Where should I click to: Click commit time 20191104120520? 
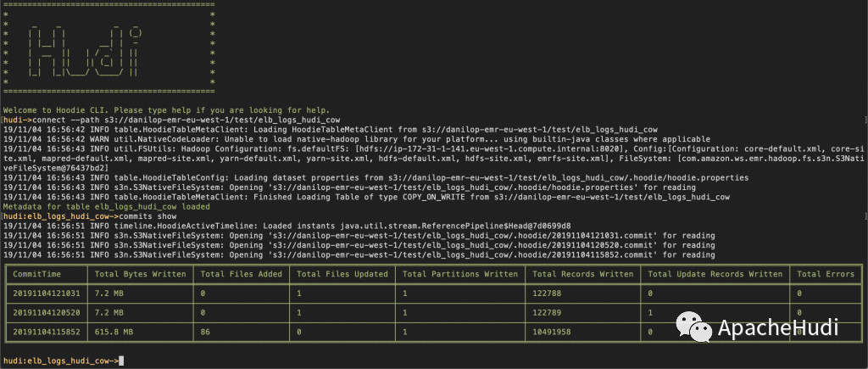coord(44,311)
